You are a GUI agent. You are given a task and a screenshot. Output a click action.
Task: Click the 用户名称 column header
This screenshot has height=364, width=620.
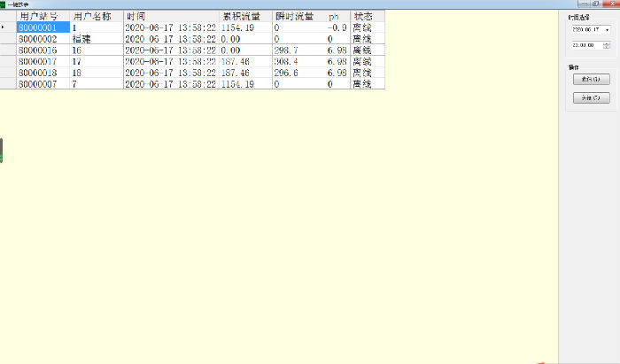[x=96, y=17]
